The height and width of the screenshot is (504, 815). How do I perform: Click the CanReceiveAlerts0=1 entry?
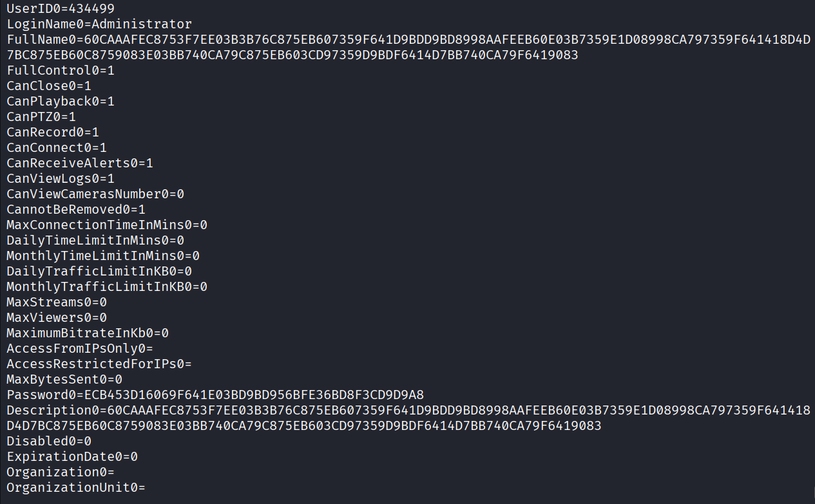point(80,163)
